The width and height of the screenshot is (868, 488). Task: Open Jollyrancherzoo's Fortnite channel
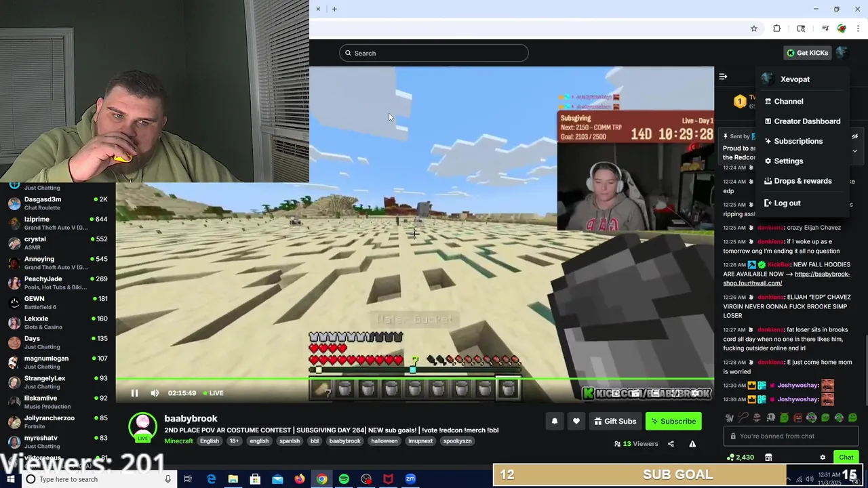(x=58, y=422)
